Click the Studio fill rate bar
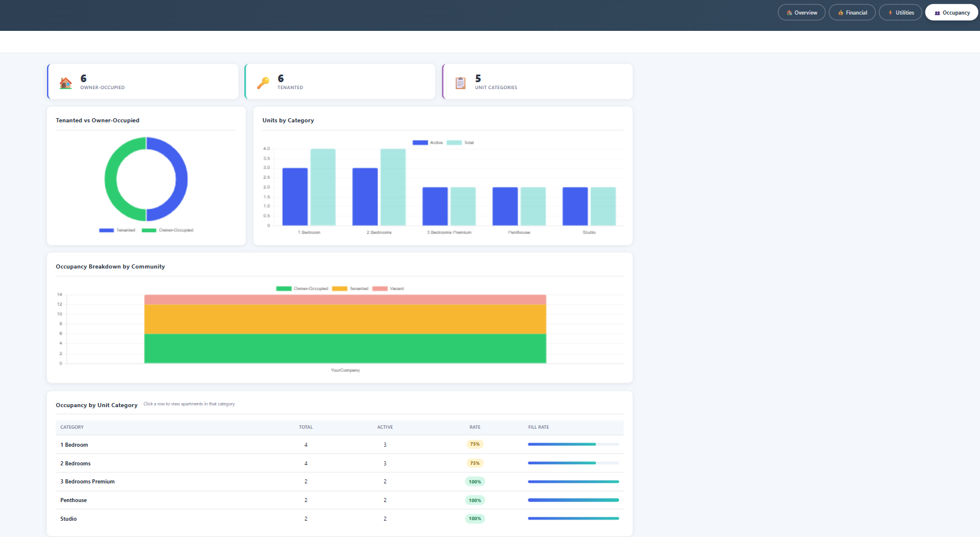Screen dimensions: 980x537 pos(573,518)
